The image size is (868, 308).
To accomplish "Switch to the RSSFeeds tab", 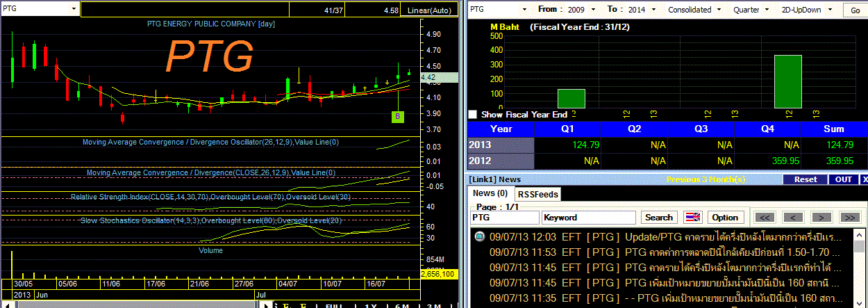I will pos(538,194).
